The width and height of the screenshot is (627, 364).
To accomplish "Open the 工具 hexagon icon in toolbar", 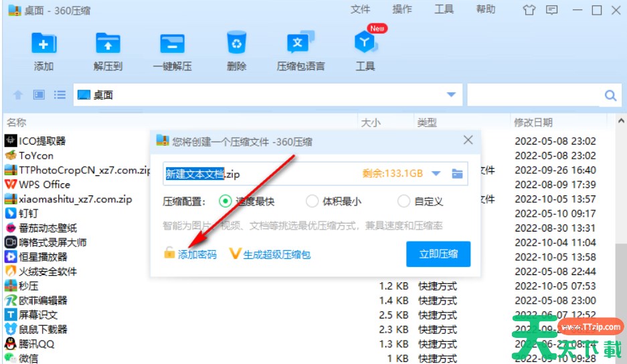I will (365, 44).
